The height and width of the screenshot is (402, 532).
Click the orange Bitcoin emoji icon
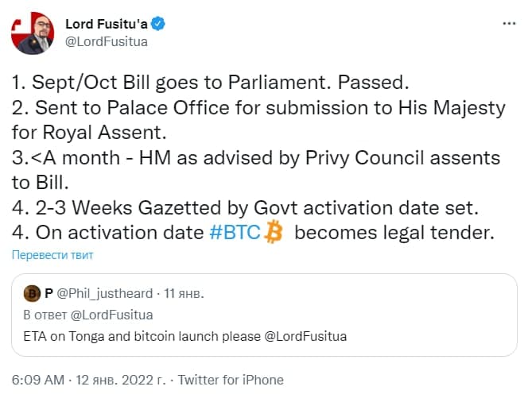(x=273, y=232)
